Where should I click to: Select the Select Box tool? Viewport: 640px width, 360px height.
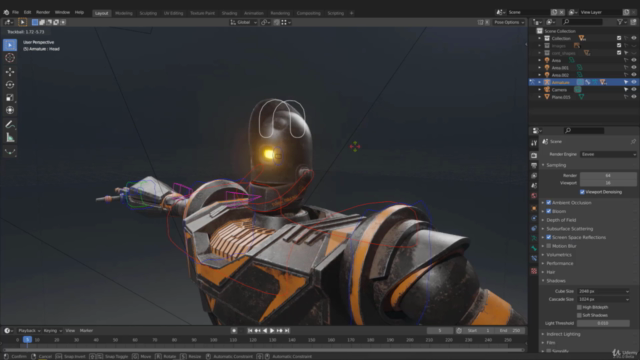coord(10,45)
